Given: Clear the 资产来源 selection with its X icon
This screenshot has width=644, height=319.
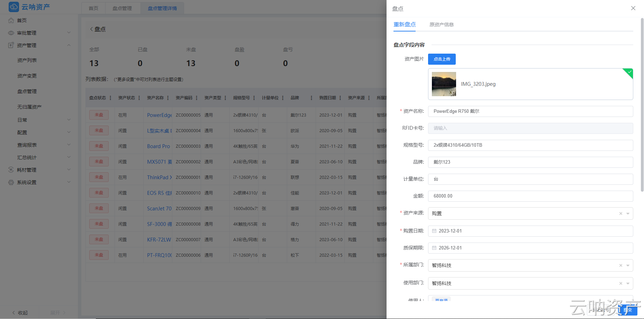Looking at the screenshot, I should [x=620, y=213].
